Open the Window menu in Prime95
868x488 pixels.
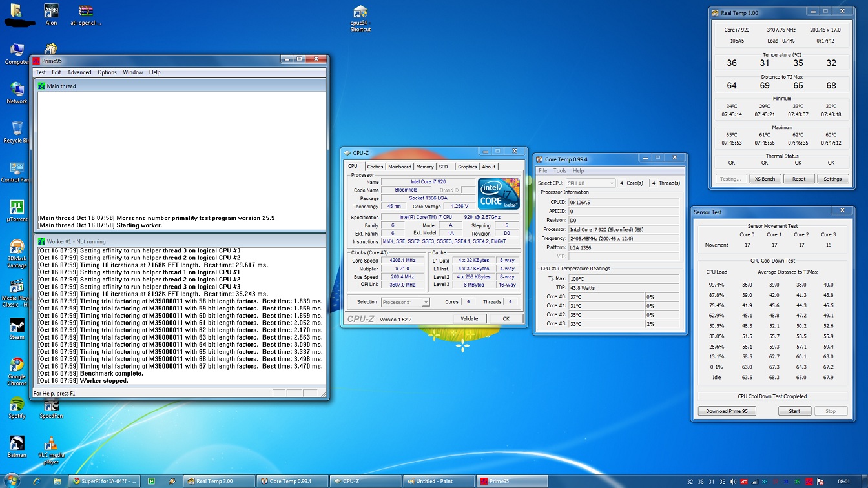pos(133,72)
